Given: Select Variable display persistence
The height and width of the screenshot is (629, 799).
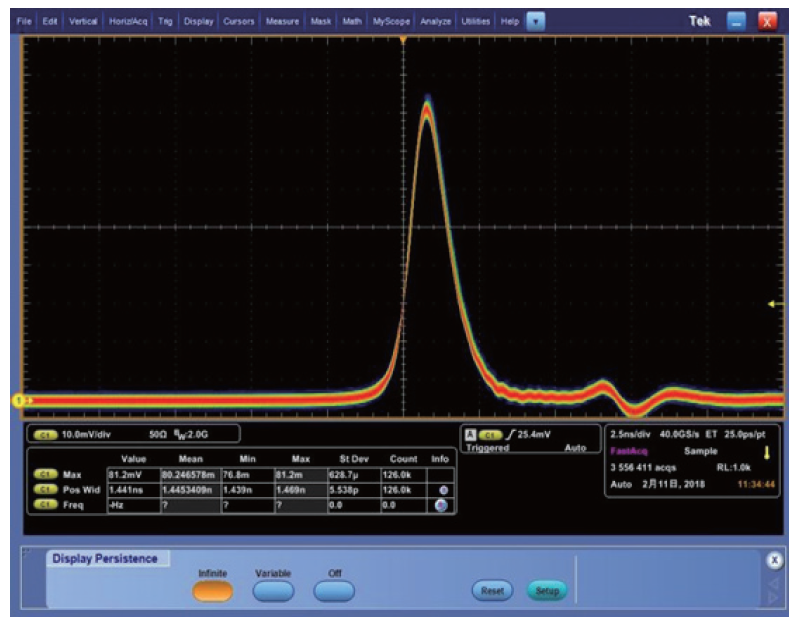Looking at the screenshot, I should [273, 591].
